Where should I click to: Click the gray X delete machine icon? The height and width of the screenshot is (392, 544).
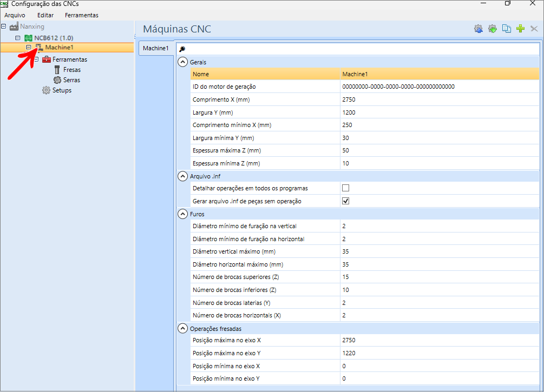(x=534, y=29)
